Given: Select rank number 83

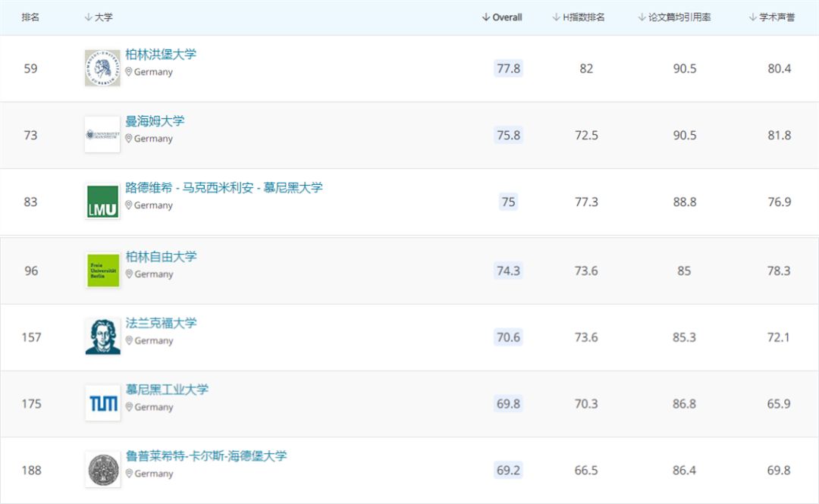Looking at the screenshot, I should point(30,202).
